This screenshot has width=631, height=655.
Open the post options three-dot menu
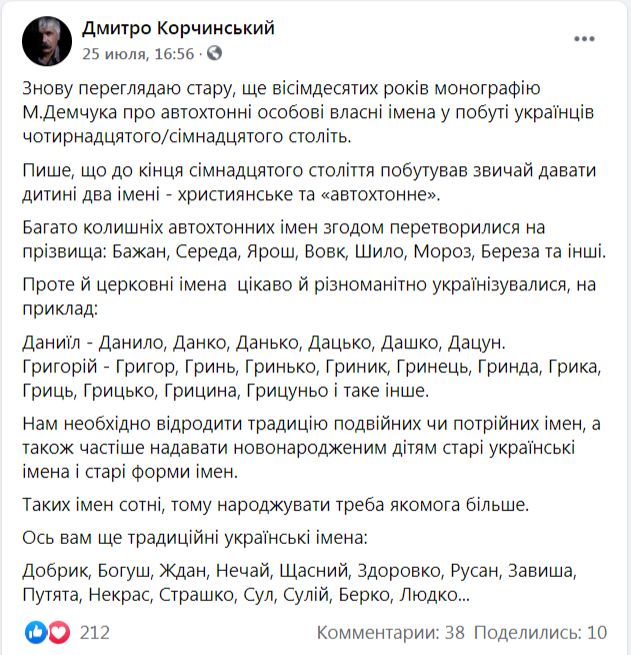(585, 39)
